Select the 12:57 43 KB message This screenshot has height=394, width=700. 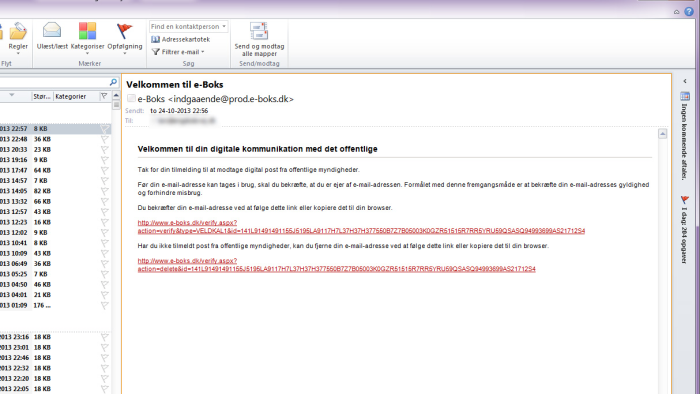(55, 212)
